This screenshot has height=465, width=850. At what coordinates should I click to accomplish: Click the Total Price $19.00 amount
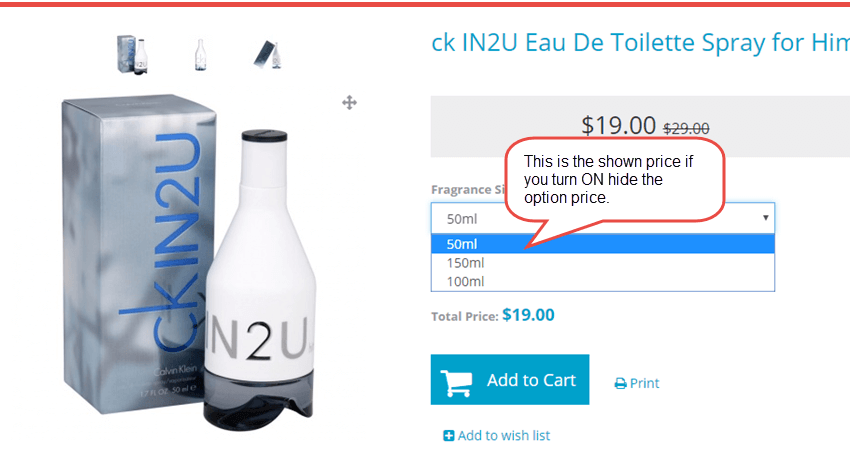(528, 315)
